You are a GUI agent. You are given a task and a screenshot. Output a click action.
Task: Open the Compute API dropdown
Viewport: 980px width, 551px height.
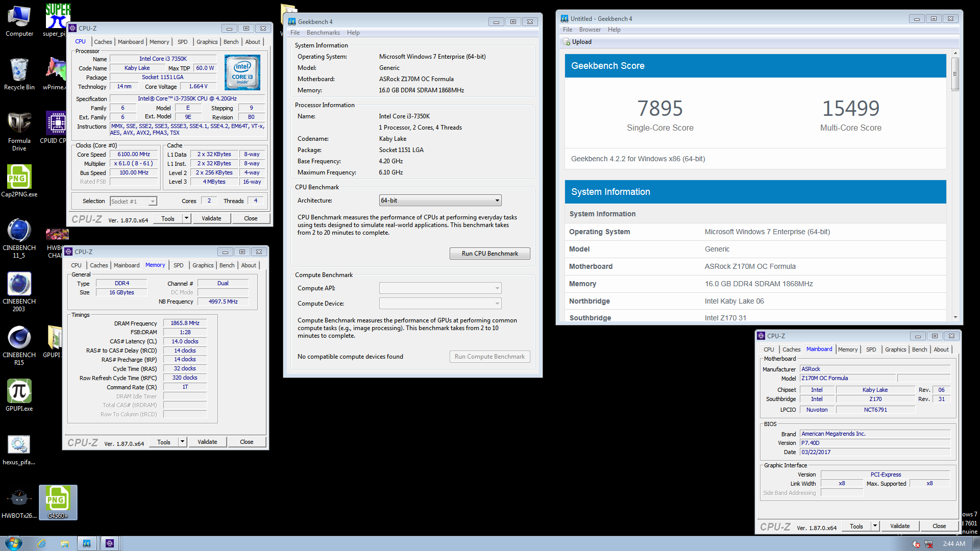click(440, 288)
